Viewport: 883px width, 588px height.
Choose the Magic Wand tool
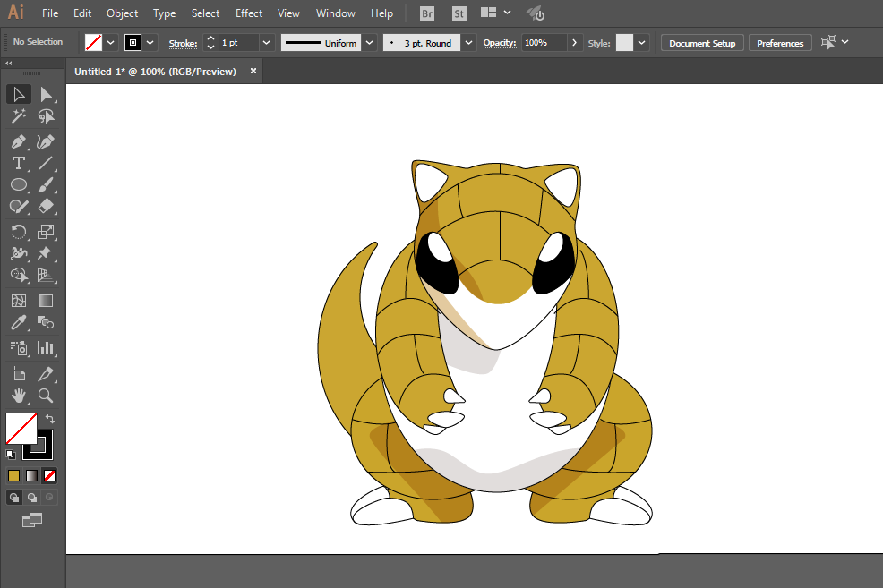click(18, 116)
